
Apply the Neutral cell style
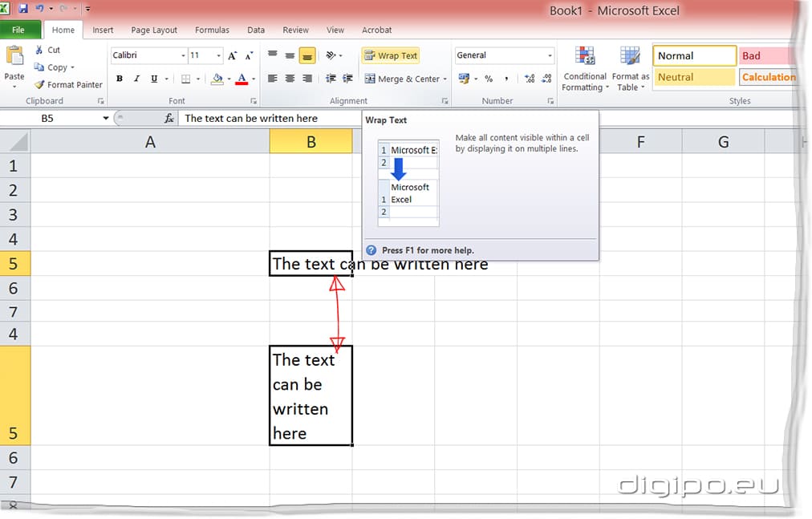click(694, 77)
